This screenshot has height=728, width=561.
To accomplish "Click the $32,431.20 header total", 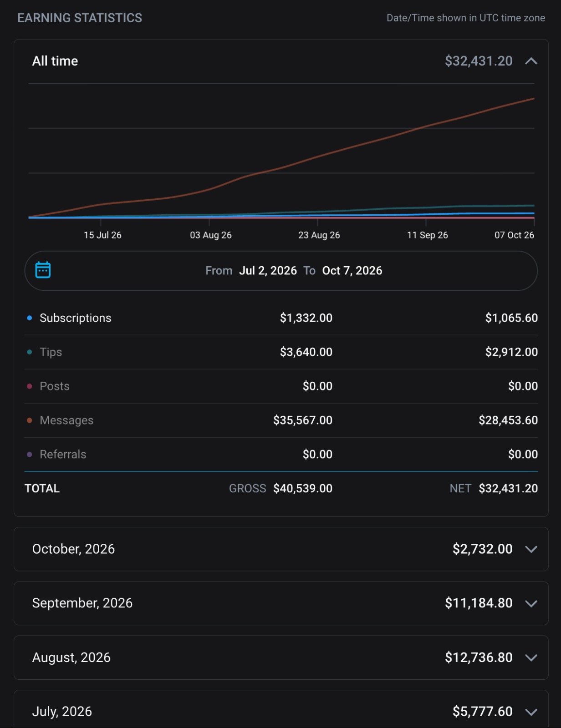I will [479, 61].
